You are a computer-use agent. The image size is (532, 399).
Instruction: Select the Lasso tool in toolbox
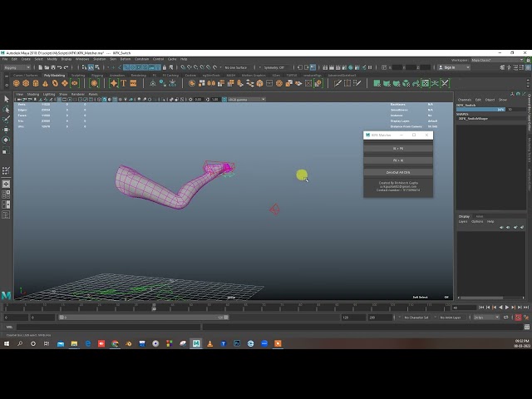(x=6, y=109)
